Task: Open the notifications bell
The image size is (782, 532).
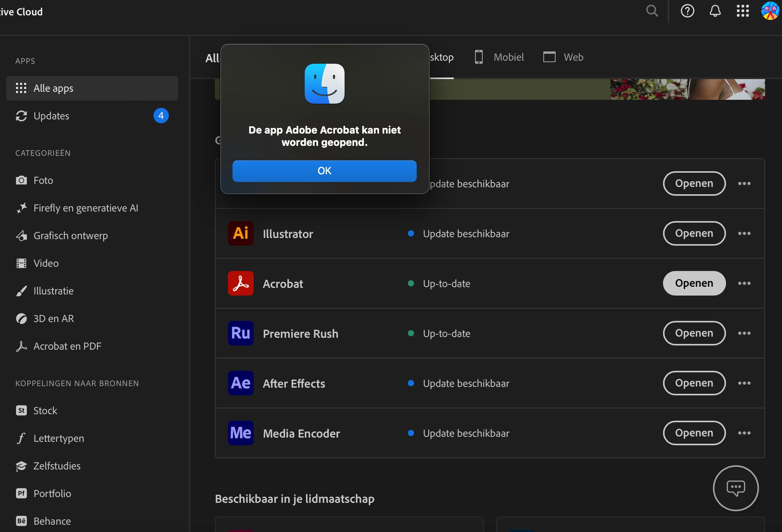Action: (715, 11)
